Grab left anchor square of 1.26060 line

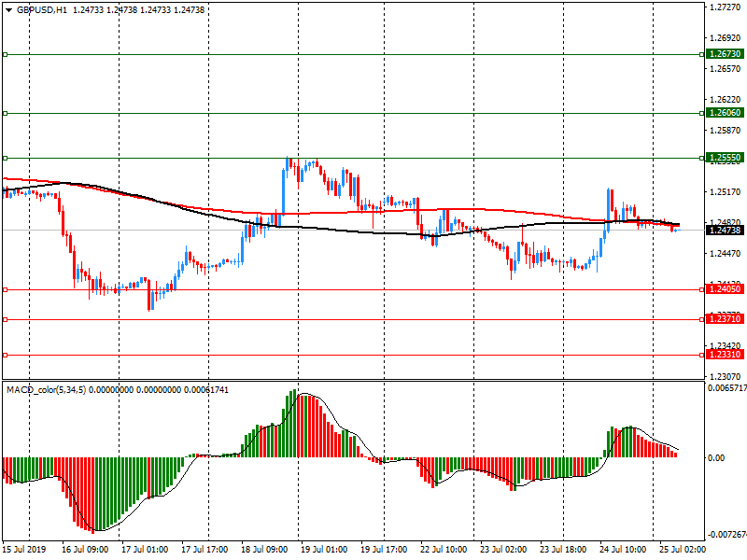(x=6, y=113)
